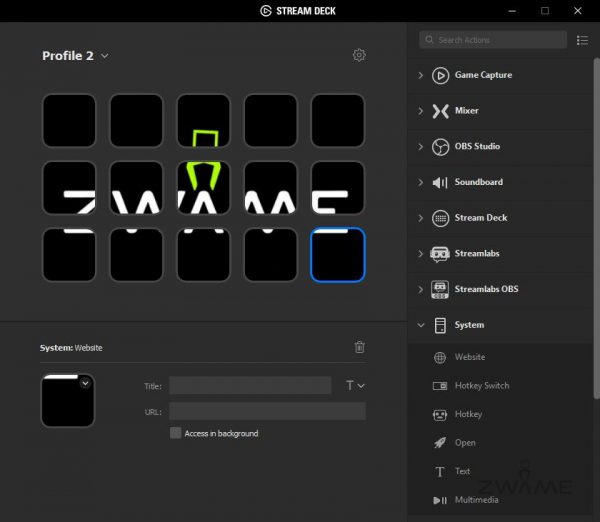Click the Search Actions field
The image size is (600, 522).
(493, 40)
